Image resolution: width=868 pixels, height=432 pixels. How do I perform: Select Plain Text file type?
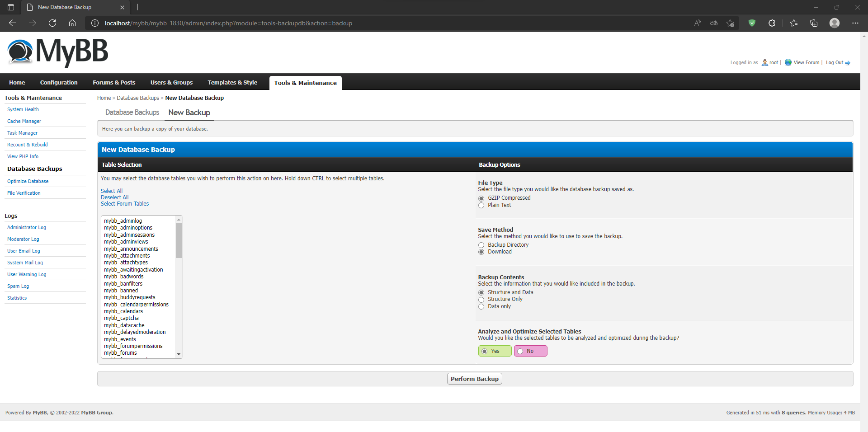(x=481, y=206)
